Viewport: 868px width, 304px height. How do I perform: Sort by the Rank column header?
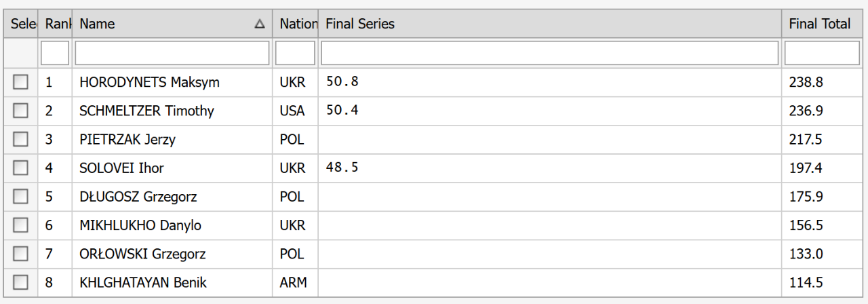56,24
